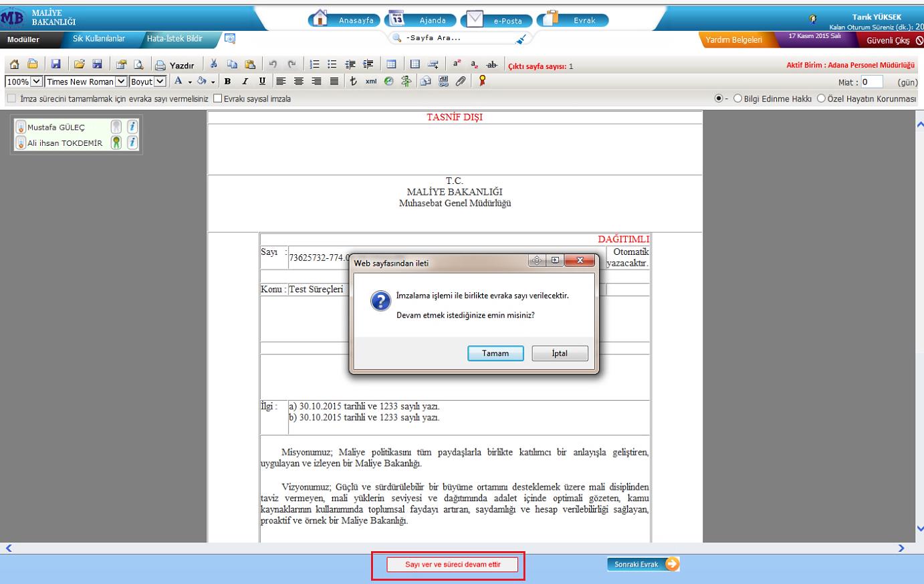Select Ali ihsan TOKDEMİR in signer list

[x=65, y=143]
